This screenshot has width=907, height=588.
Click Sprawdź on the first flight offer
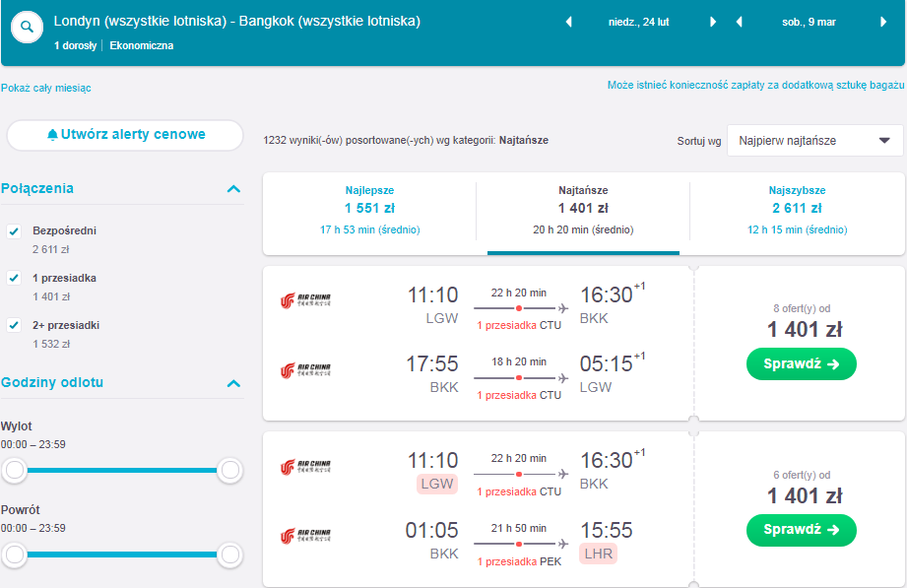(x=802, y=364)
